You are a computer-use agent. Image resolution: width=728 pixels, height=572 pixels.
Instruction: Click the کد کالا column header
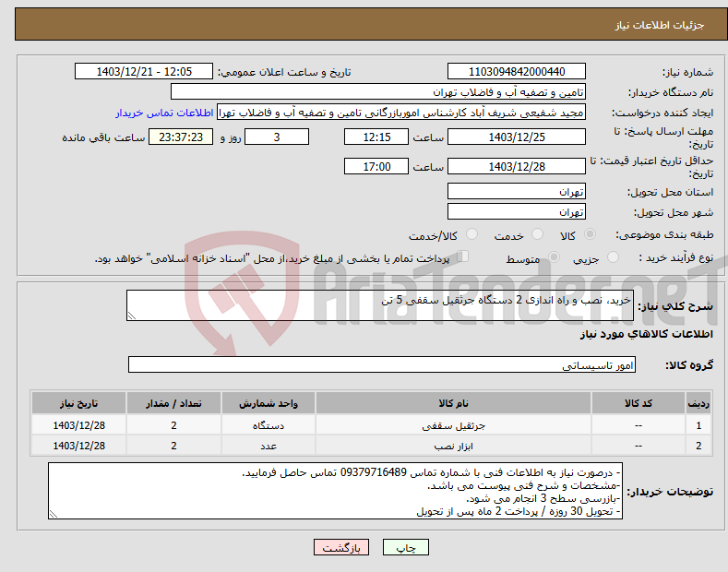638,403
